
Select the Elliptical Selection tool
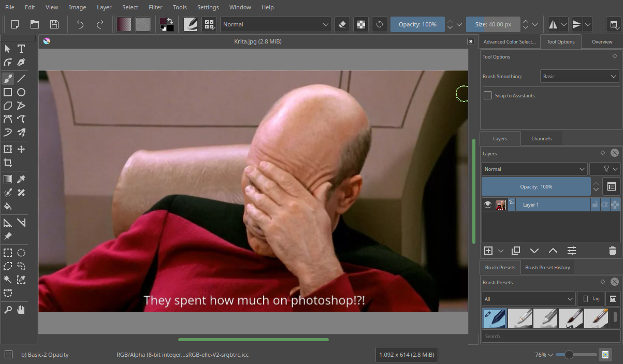(21, 253)
